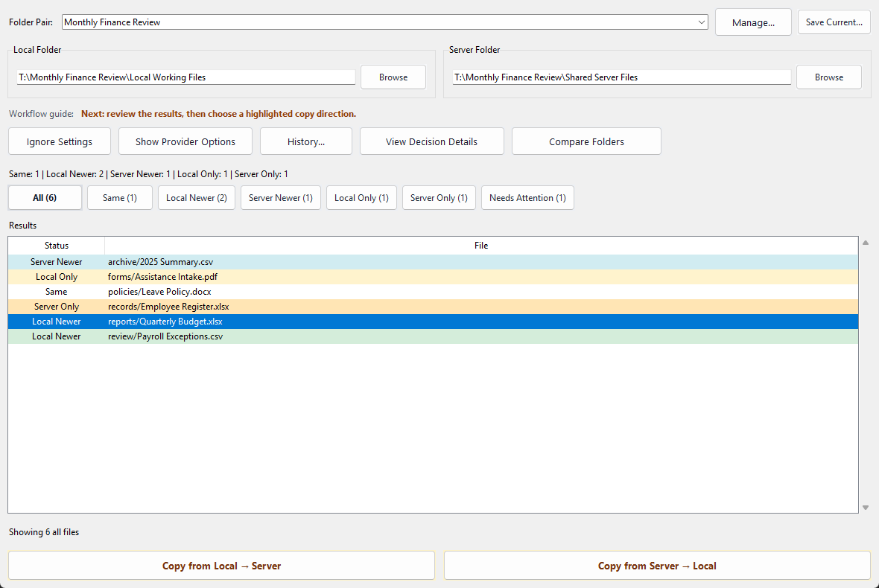
Task: Select reports/Quarterly Budget.xlsx row
Action: coord(433,322)
